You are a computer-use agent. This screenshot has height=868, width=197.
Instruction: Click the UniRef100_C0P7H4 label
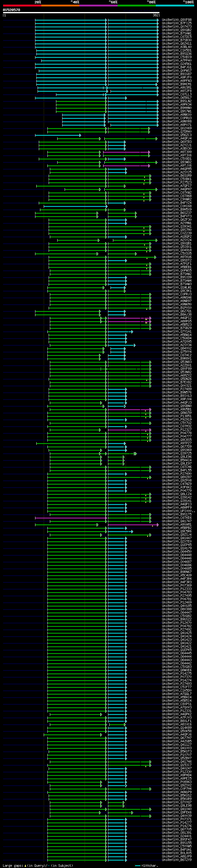point(177,789)
